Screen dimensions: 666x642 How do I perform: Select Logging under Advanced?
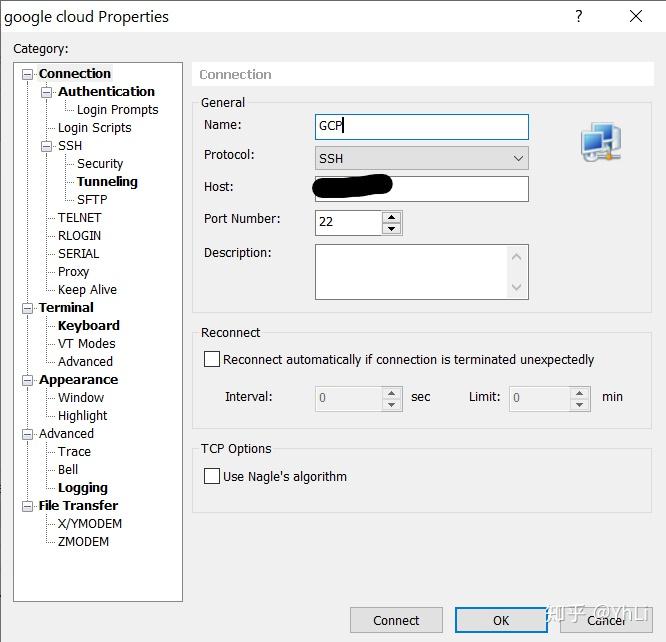coord(82,488)
